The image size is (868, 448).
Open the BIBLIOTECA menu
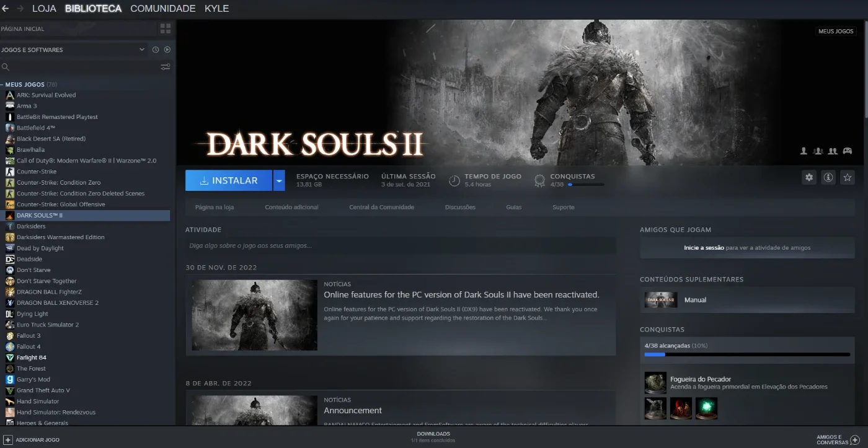click(x=93, y=9)
